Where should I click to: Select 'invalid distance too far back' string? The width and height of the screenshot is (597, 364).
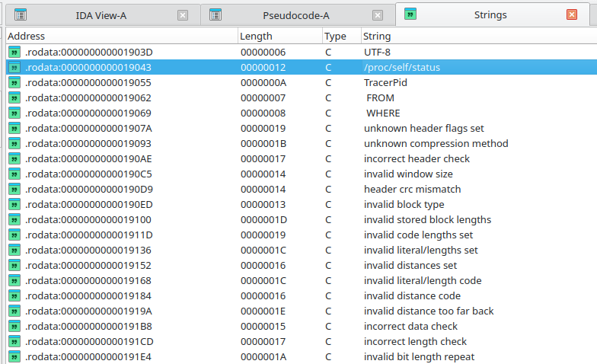coord(429,311)
